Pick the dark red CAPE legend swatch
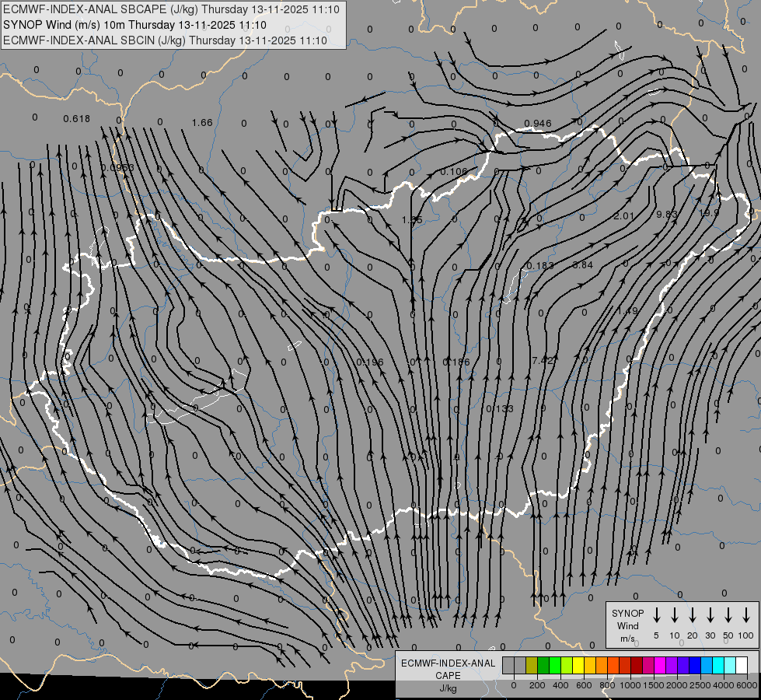The height and width of the screenshot is (700, 761). 637,665
